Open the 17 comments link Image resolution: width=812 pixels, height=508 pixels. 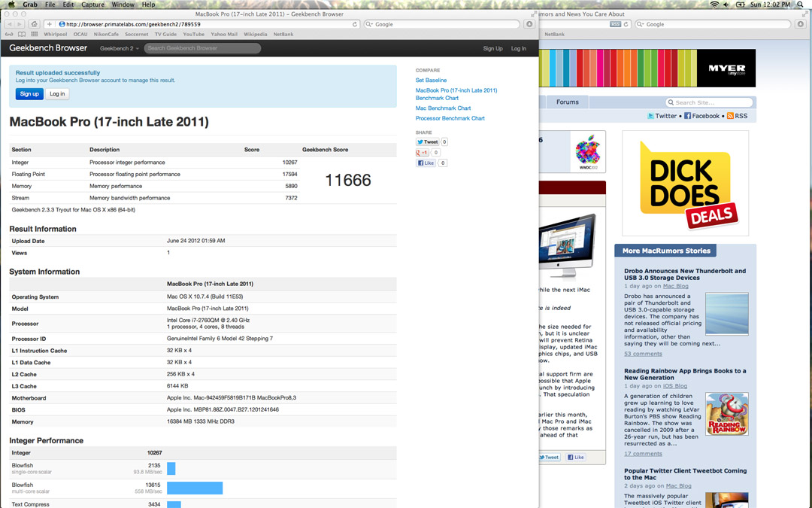tap(643, 454)
